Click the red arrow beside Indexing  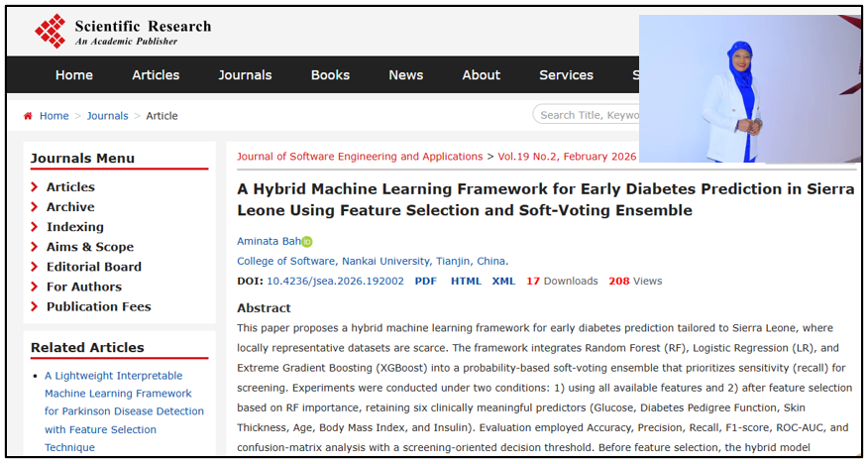pos(35,227)
